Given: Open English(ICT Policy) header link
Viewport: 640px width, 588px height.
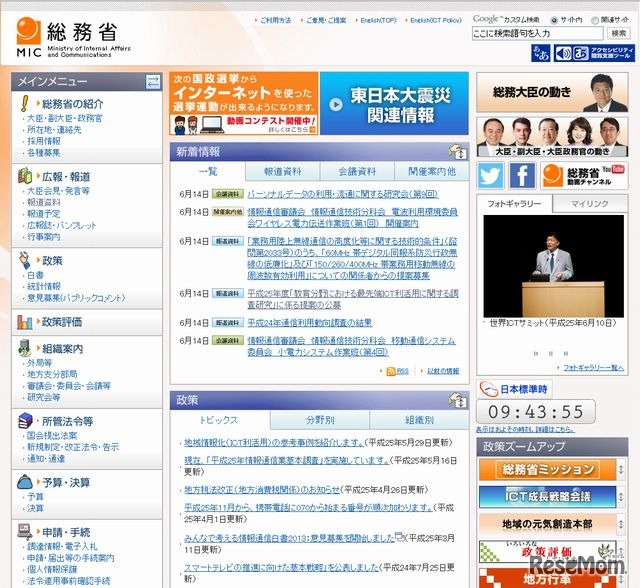Looking at the screenshot, I should pos(436,20).
